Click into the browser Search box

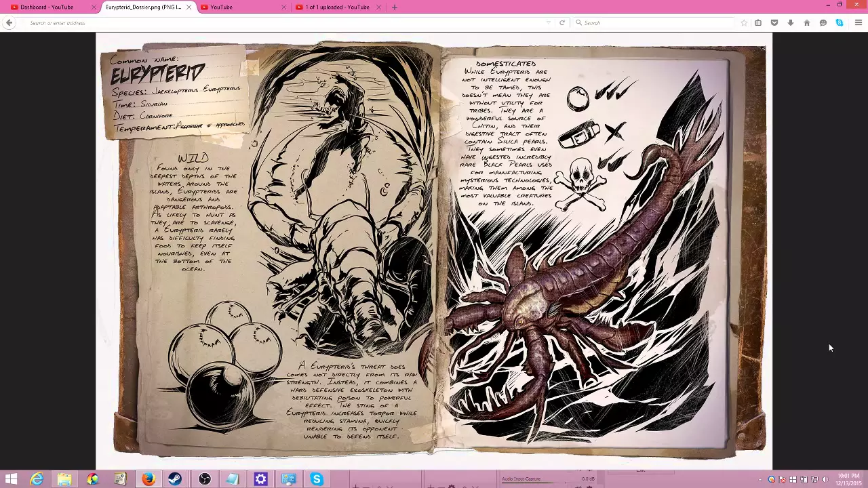(x=653, y=22)
